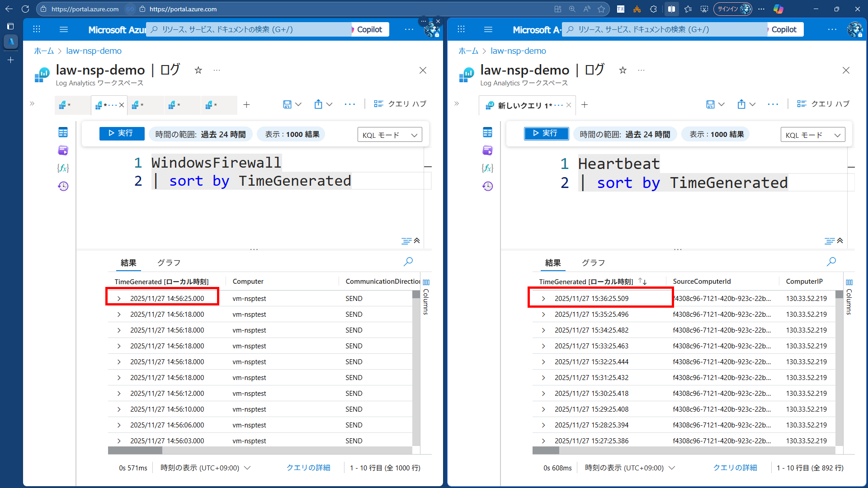
Task: Share the Heartbeat query via the export icon
Action: (x=742, y=104)
